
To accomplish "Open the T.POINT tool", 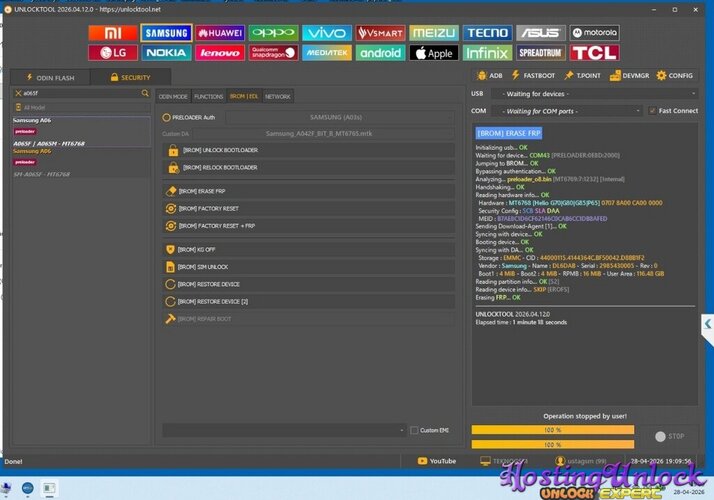I will click(x=582, y=76).
